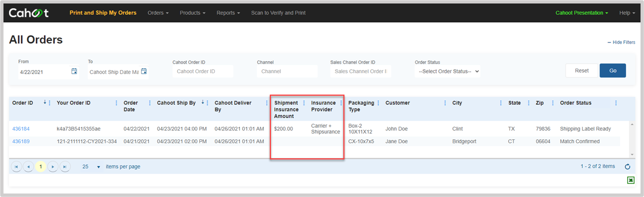
Task: Open the Shipment Insurance Amount column menu
Action: point(304,103)
